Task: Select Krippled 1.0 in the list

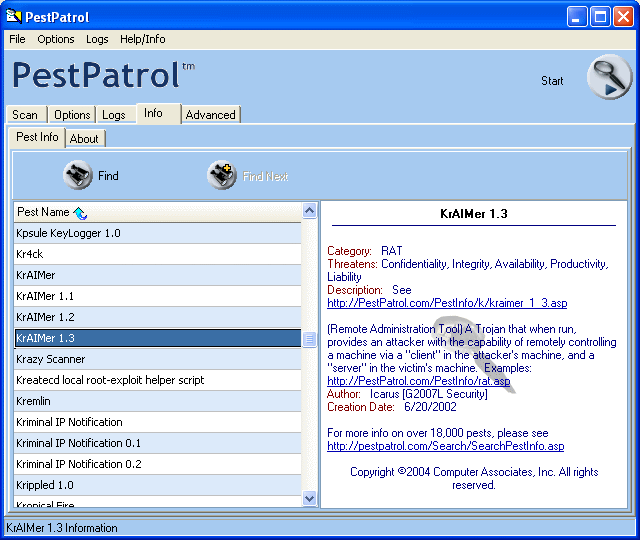Action: (158, 485)
